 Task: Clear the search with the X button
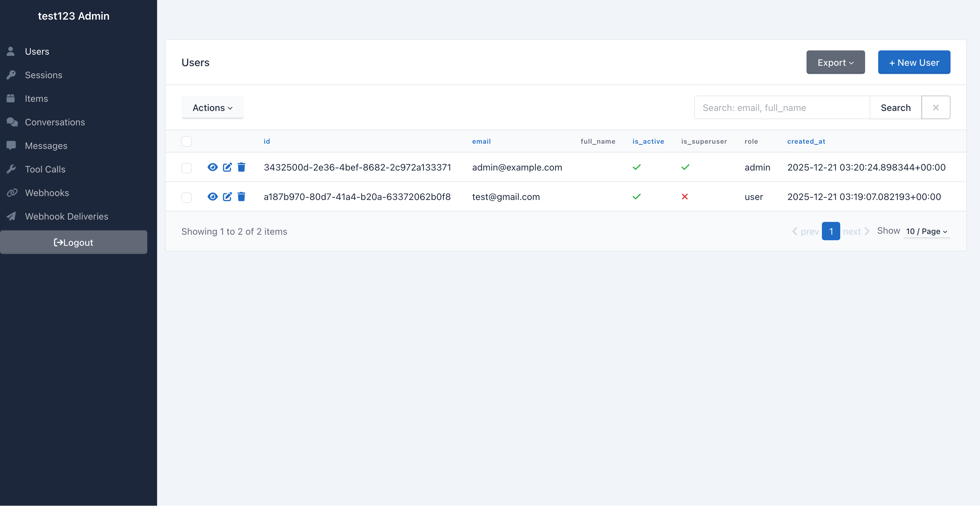click(x=935, y=108)
